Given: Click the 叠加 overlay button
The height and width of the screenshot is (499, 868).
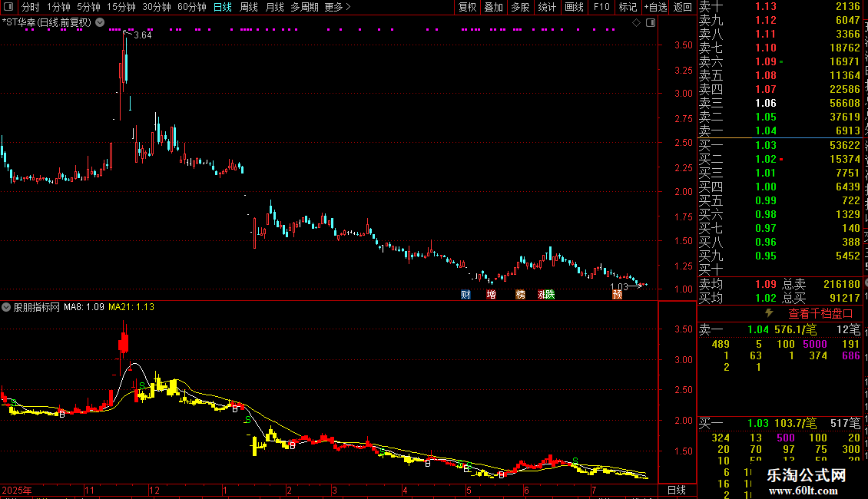Looking at the screenshot, I should (494, 7).
